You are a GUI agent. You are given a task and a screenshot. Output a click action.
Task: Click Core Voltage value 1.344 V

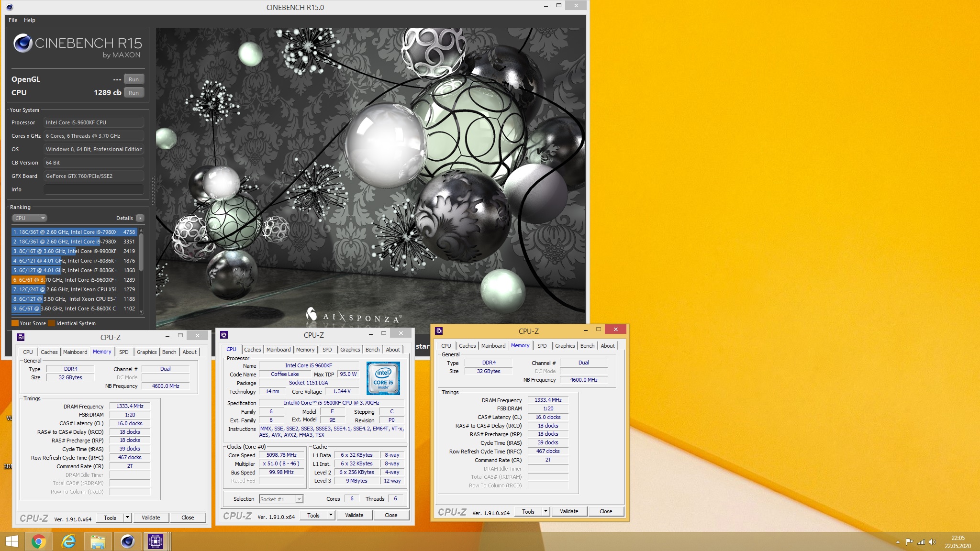tap(342, 391)
